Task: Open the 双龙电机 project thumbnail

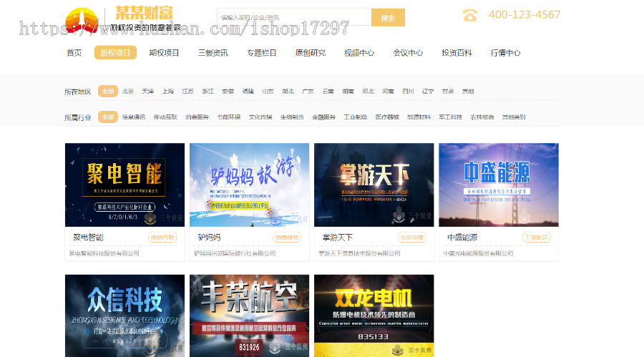Action: 374,316
